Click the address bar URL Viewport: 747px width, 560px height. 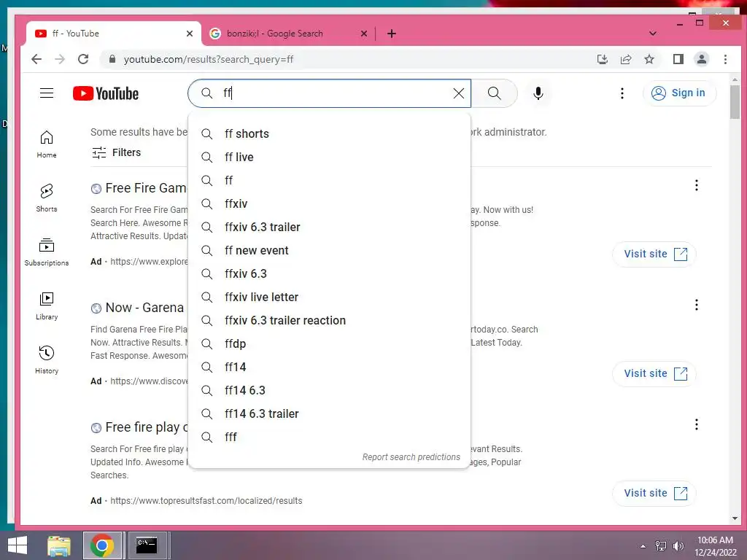(x=208, y=59)
